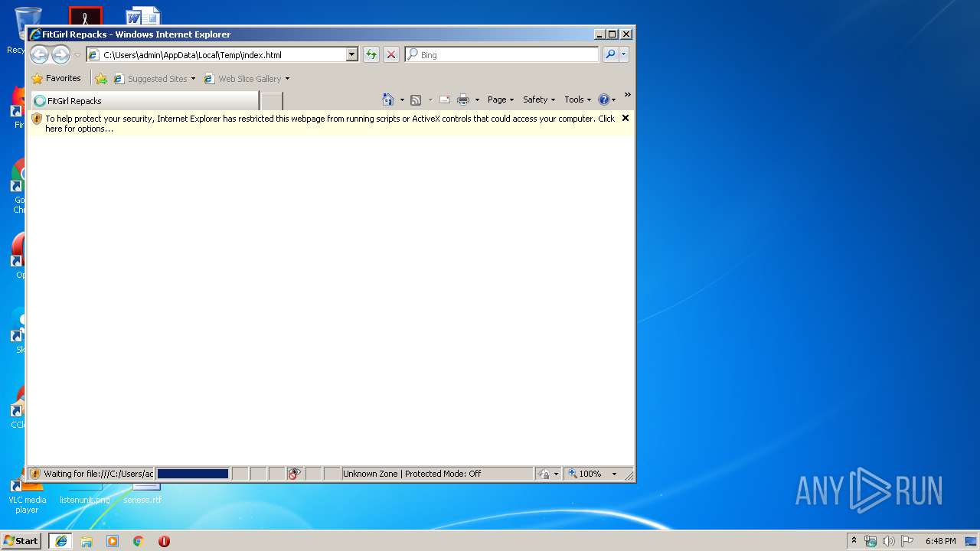Click the page loading progress bar
The height and width of the screenshot is (551, 980).
tap(193, 474)
